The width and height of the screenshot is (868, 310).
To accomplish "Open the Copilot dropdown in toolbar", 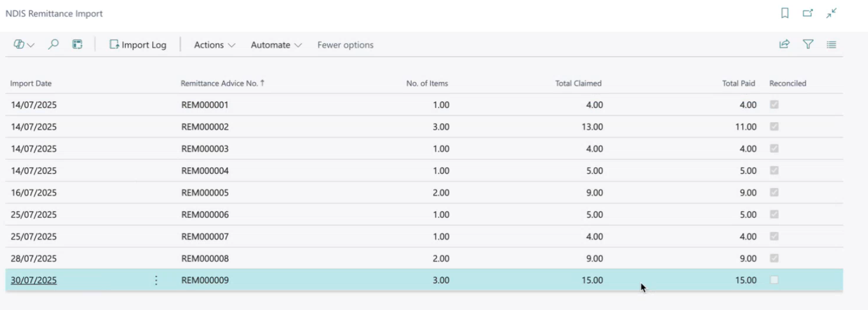I will [x=24, y=44].
